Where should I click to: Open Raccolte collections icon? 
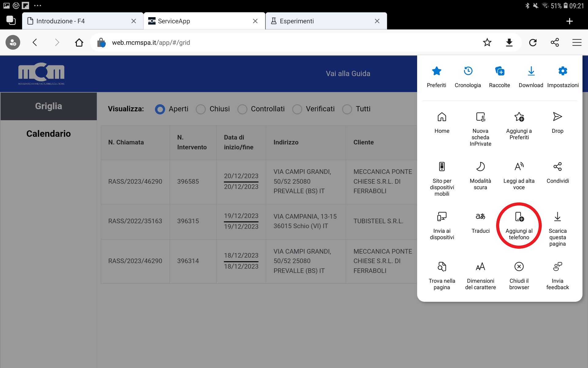[x=499, y=77]
